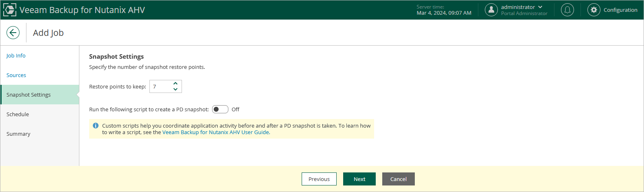The image size is (644, 192).
Task: Click the Off label beside the toggle
Action: pyautogui.click(x=235, y=109)
